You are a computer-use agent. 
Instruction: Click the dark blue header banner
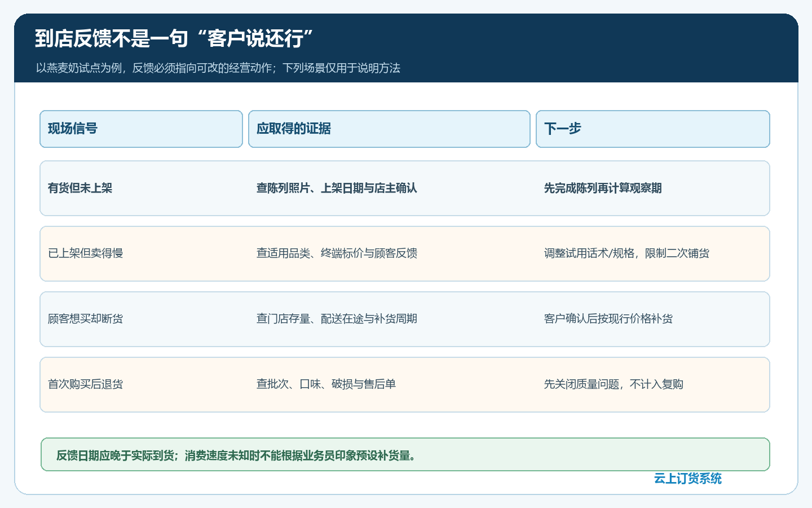coord(406,48)
